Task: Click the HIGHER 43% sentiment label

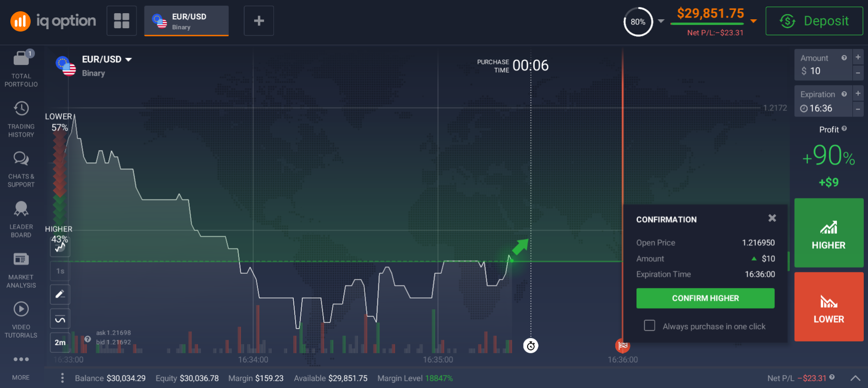Action: 59,234
